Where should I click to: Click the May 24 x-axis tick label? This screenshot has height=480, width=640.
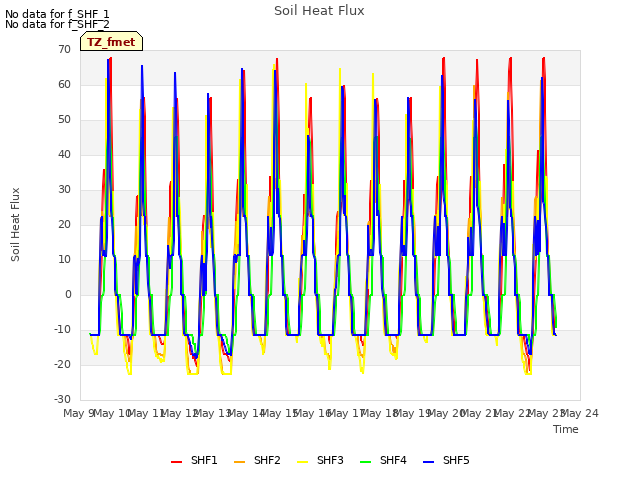pyautogui.click(x=580, y=413)
